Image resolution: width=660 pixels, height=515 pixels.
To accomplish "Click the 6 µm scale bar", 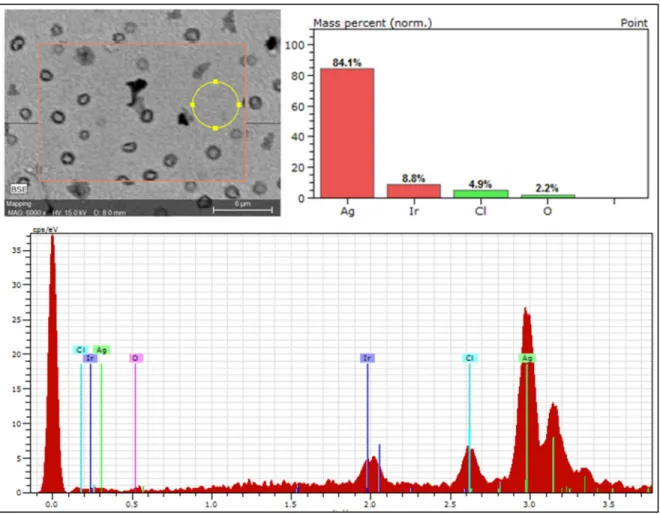I will point(243,209).
